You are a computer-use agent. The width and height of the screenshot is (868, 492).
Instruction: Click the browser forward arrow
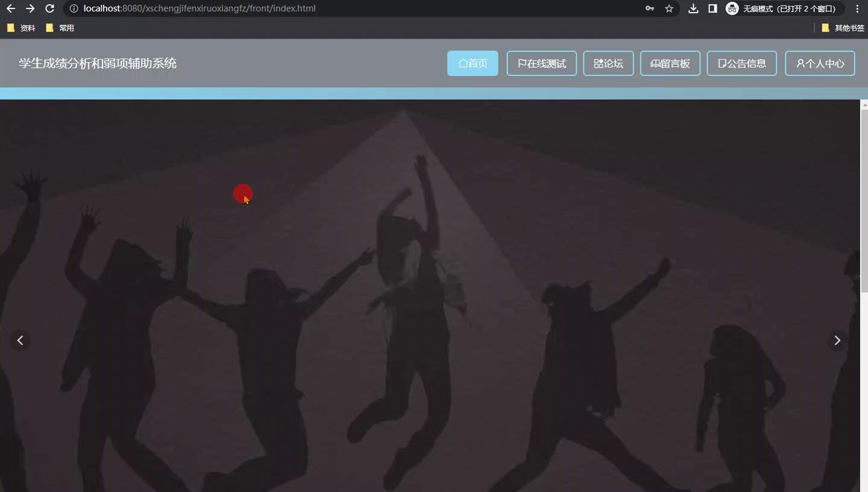30,8
